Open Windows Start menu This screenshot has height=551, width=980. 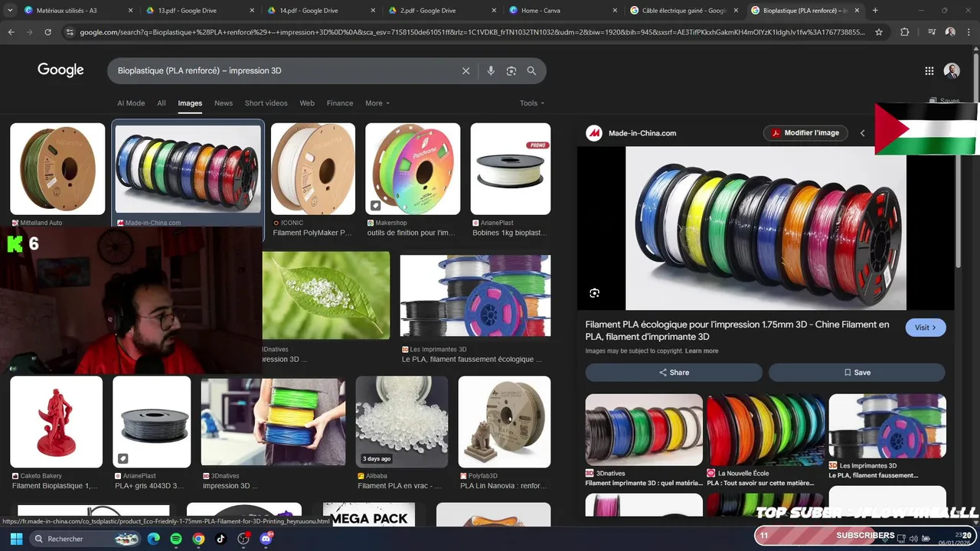tap(16, 539)
